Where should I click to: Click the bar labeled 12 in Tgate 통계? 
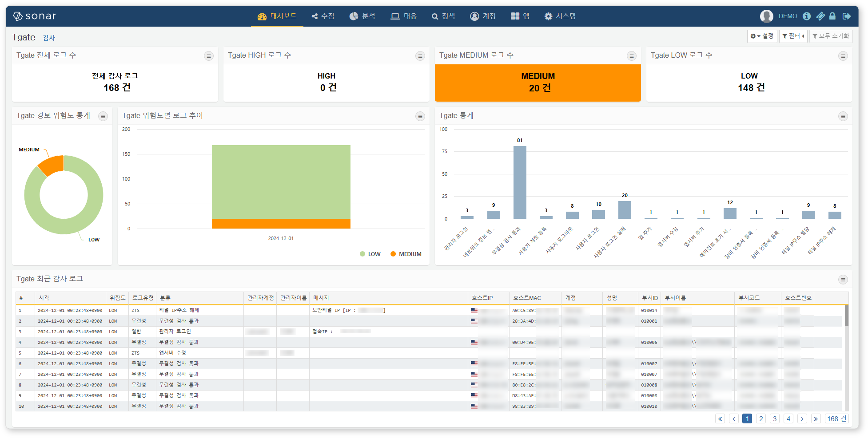[x=730, y=213]
